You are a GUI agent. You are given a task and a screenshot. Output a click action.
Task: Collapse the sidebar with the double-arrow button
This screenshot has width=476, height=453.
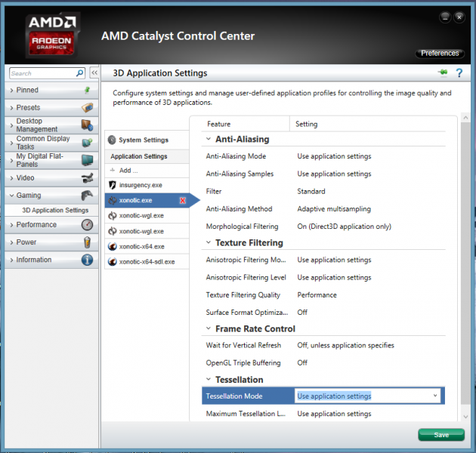(x=94, y=73)
